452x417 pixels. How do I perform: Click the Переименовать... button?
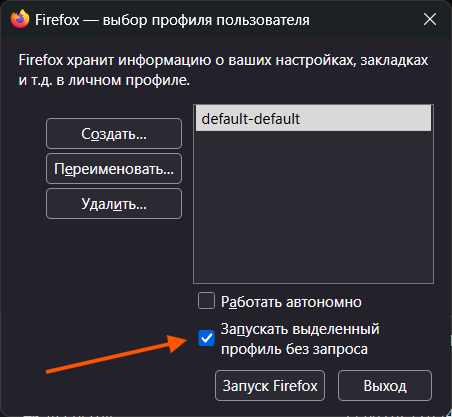[x=114, y=169]
